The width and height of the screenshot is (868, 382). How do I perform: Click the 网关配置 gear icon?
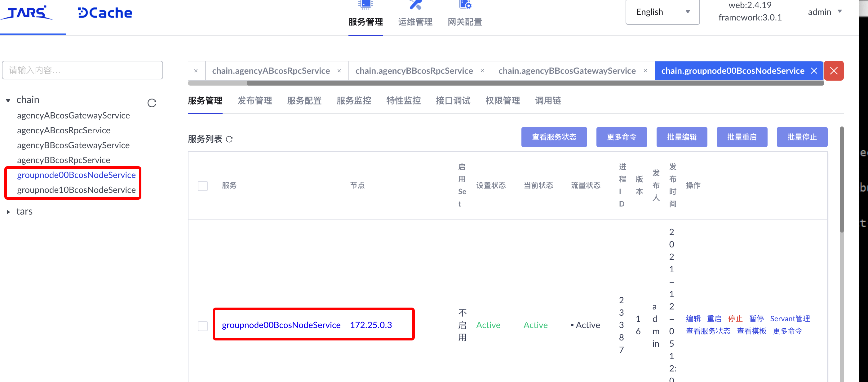click(465, 5)
